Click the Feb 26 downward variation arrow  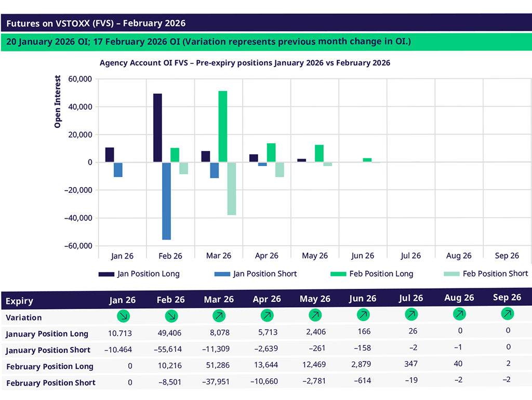[x=171, y=316]
